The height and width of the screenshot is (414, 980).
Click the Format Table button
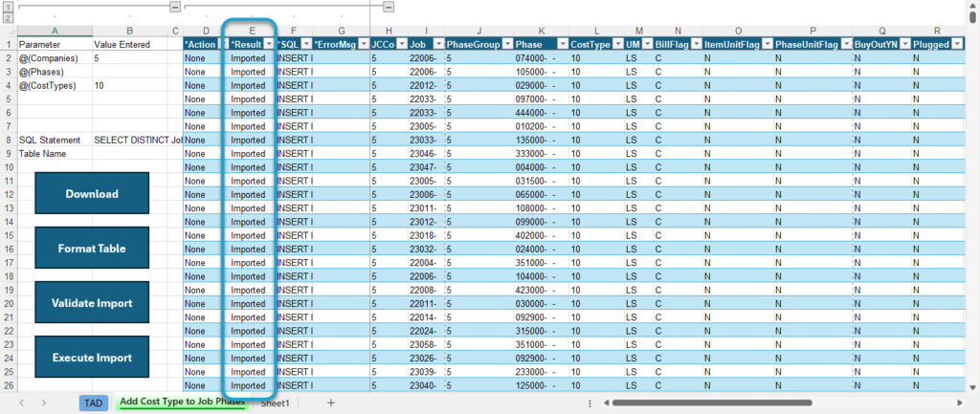(92, 248)
